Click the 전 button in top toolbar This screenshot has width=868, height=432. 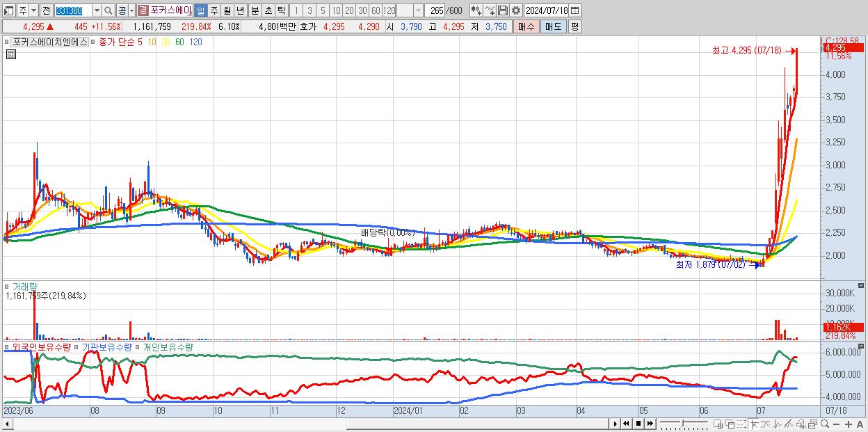click(46, 10)
